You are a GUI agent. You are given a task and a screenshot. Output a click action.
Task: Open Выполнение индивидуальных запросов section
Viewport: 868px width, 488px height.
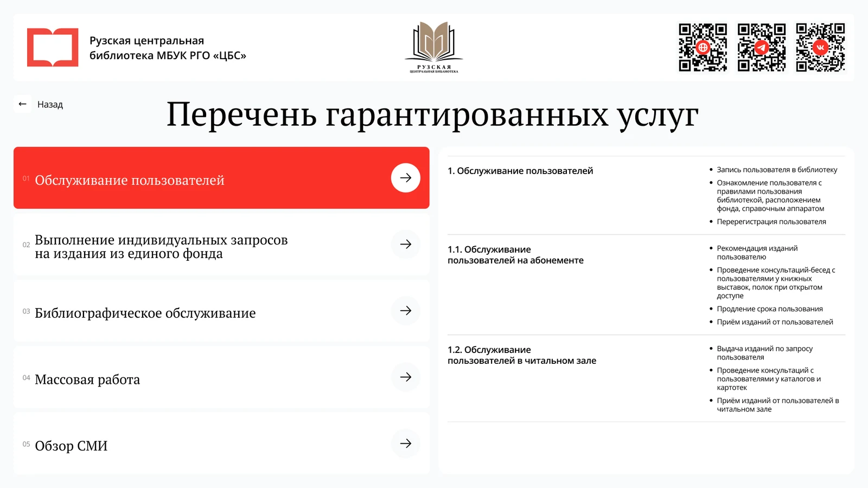(x=221, y=245)
